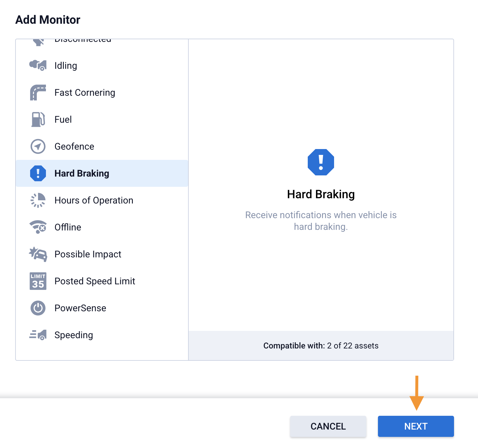The image size is (478, 448).
Task: Pick Hours of Operation monitor
Action: tap(94, 200)
